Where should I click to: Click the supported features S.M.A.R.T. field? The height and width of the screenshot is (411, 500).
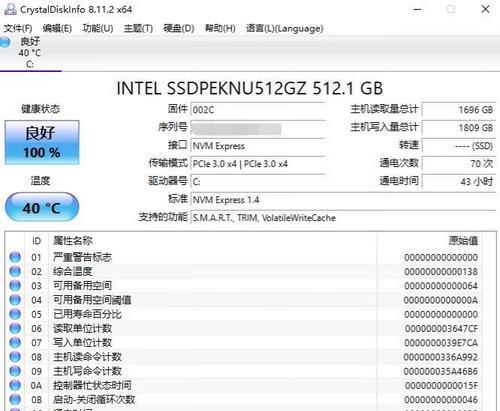tap(343, 218)
